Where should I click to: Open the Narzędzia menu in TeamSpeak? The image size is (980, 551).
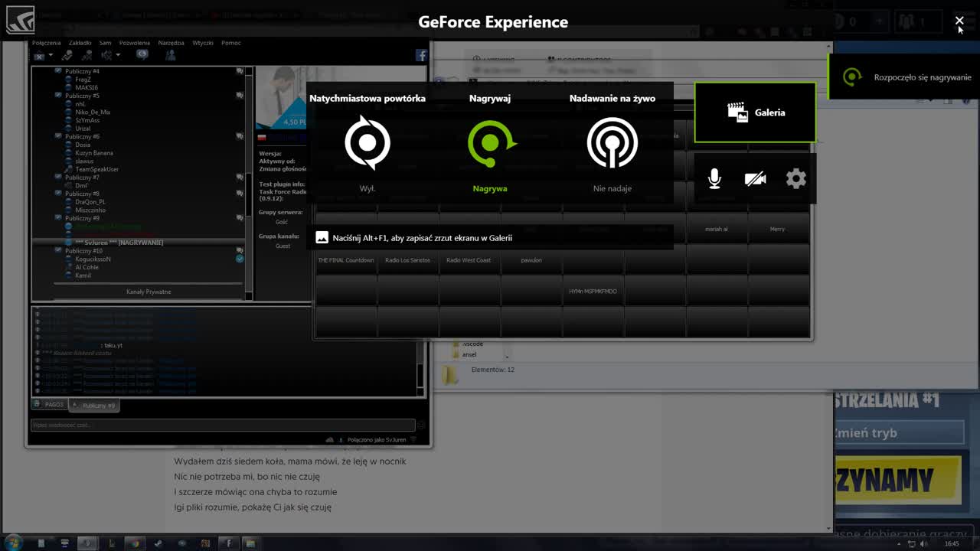point(171,43)
